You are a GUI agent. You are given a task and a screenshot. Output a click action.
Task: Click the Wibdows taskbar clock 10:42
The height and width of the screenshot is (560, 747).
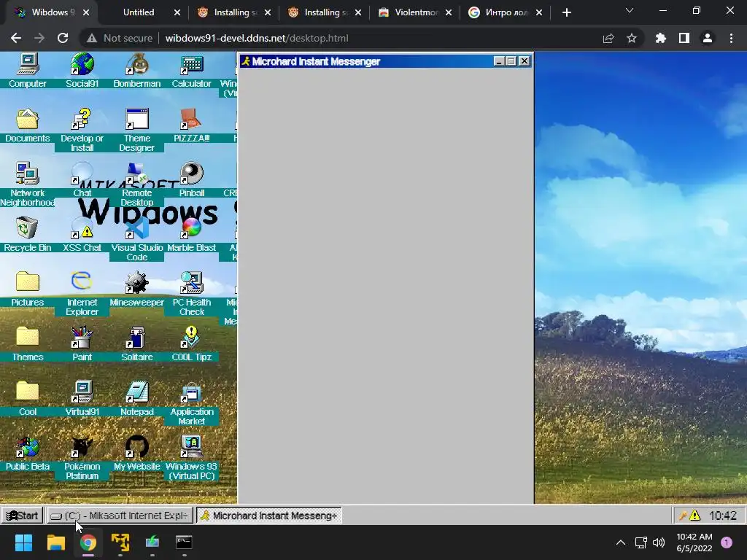click(x=723, y=516)
